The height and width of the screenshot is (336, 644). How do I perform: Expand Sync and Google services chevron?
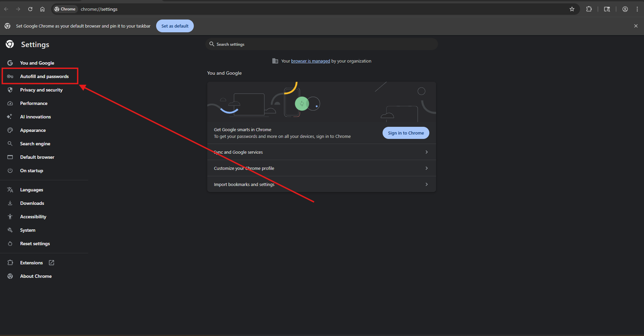(x=427, y=152)
